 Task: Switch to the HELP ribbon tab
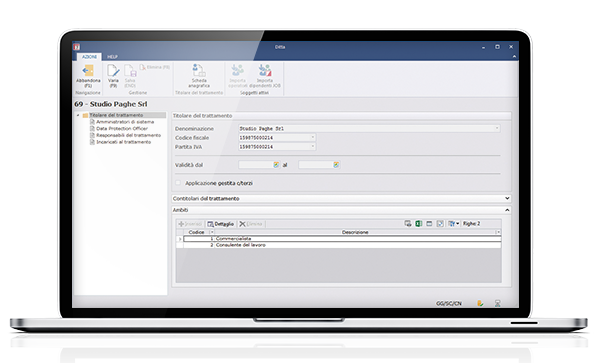[x=112, y=57]
